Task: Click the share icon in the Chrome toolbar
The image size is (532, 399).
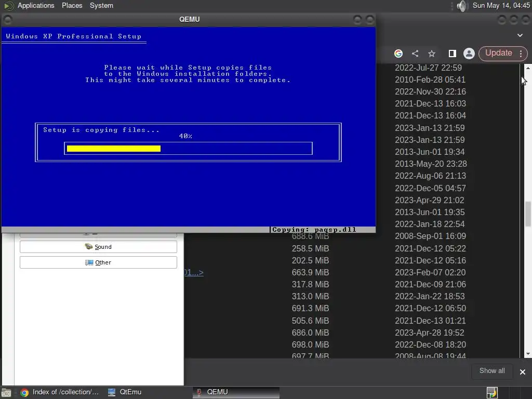Action: [x=415, y=54]
